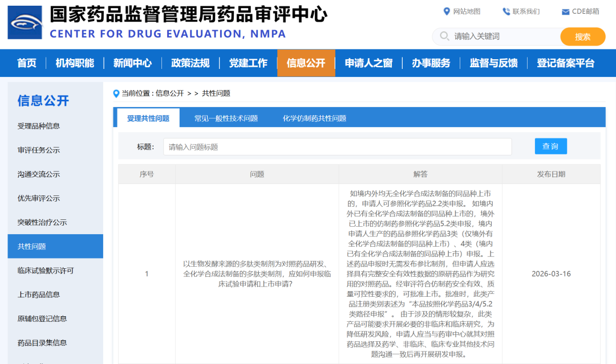Open 受理品种信息 in the sidebar
Image resolution: width=616 pixels, height=364 pixels.
[x=39, y=126]
